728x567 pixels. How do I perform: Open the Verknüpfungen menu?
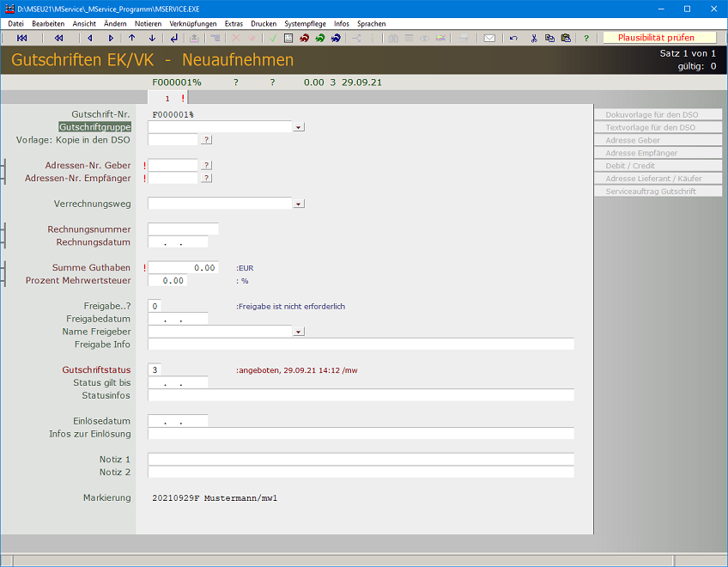(193, 24)
